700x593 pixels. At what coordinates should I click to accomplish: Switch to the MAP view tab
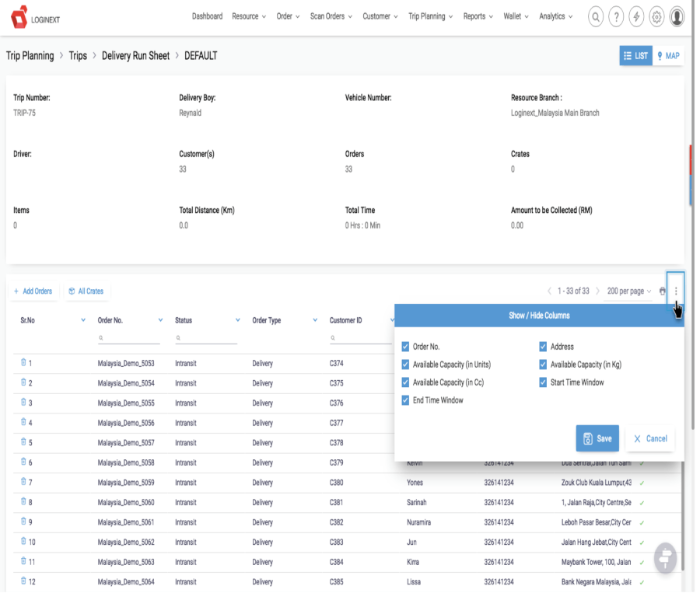click(667, 55)
